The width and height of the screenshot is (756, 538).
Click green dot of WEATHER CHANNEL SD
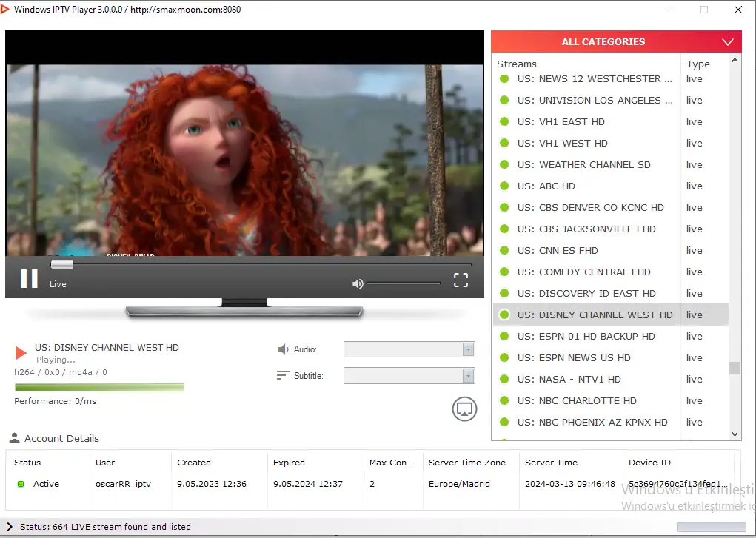point(504,164)
